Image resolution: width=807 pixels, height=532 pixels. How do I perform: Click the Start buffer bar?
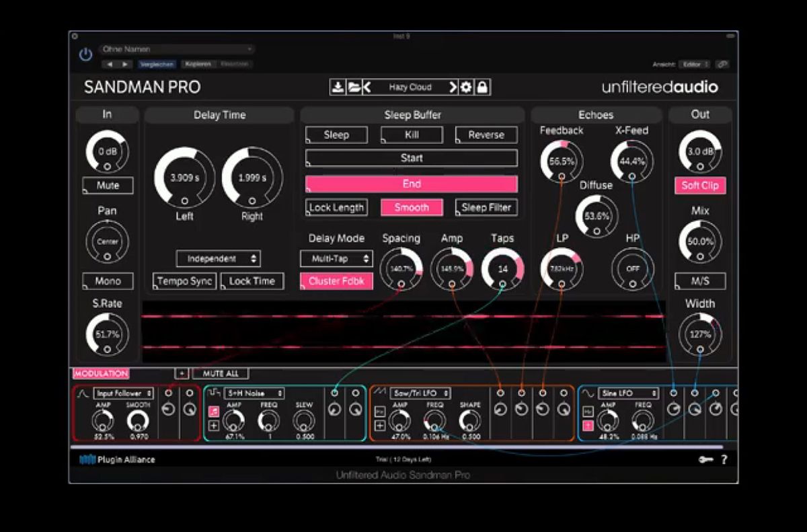412,158
